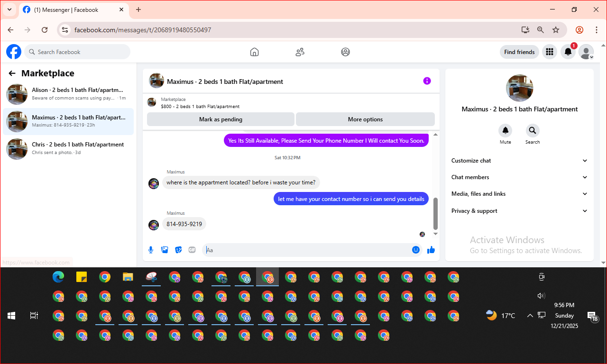Screen dimensions: 607x364
Task: Open the emoji picker in message box
Action: coord(416,250)
